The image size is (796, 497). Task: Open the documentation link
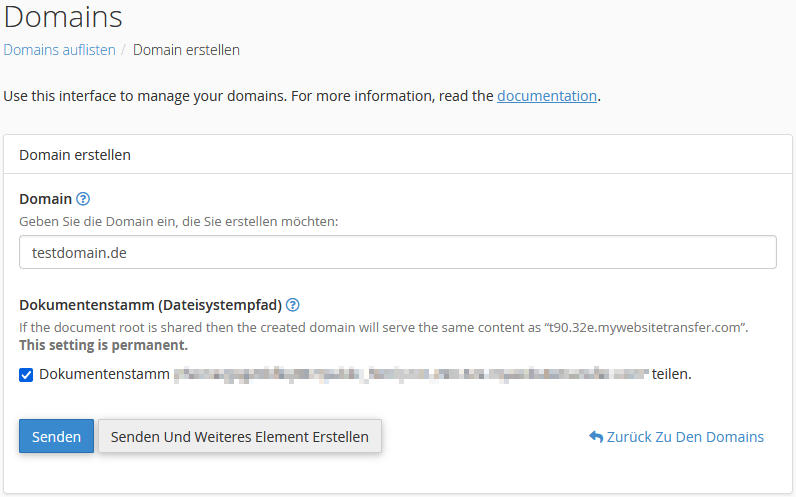547,96
